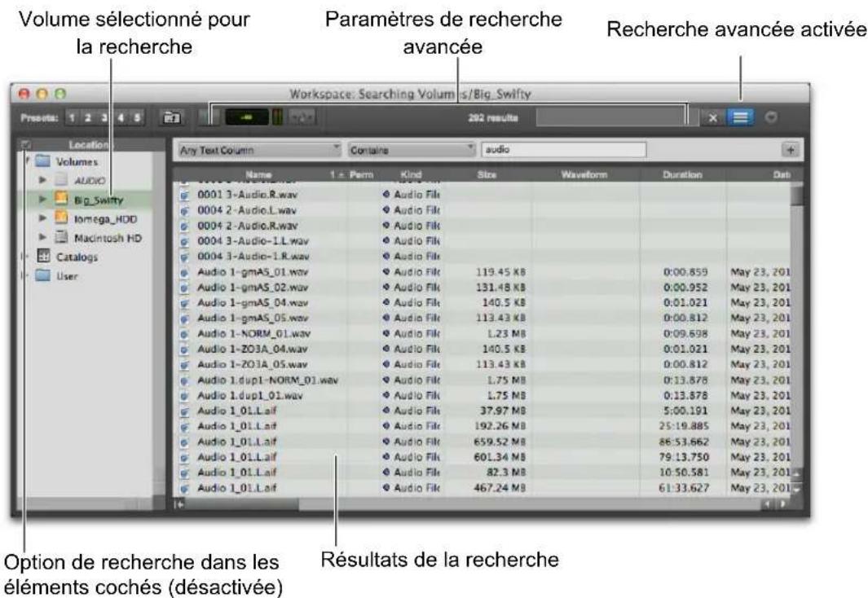Select preset 3 button
868x598 pixels.
click(104, 118)
